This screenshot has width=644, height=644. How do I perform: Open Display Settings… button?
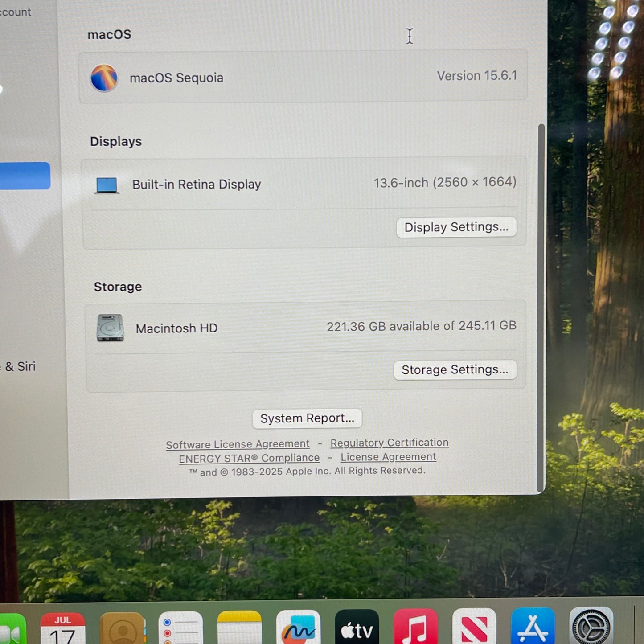tap(456, 227)
